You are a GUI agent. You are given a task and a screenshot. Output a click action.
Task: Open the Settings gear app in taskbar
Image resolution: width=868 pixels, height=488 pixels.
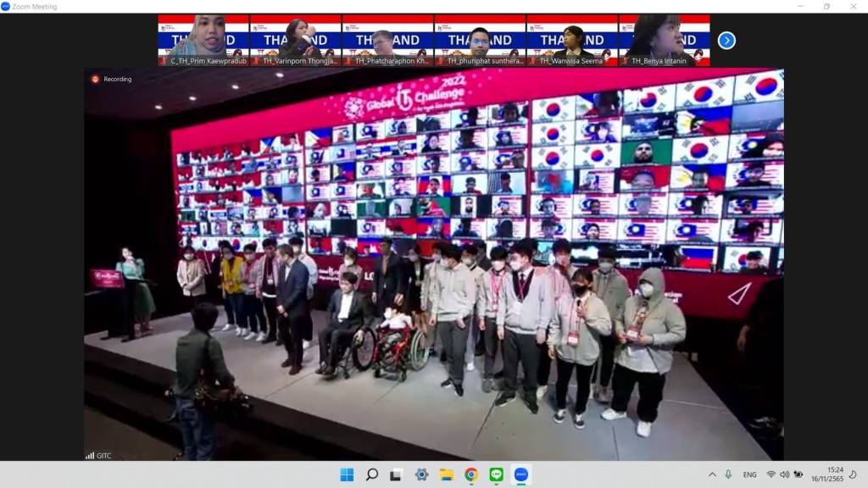421,474
